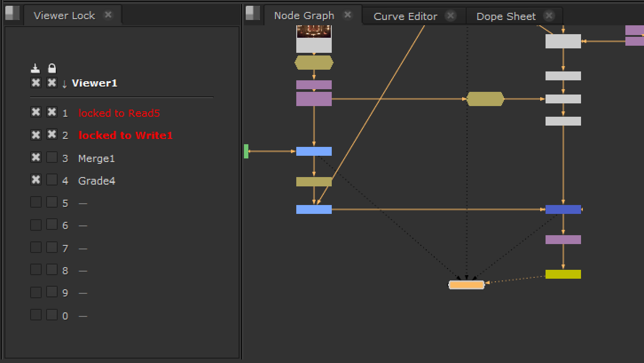Click the padlock icon column header
The height and width of the screenshot is (363, 644).
coord(52,68)
